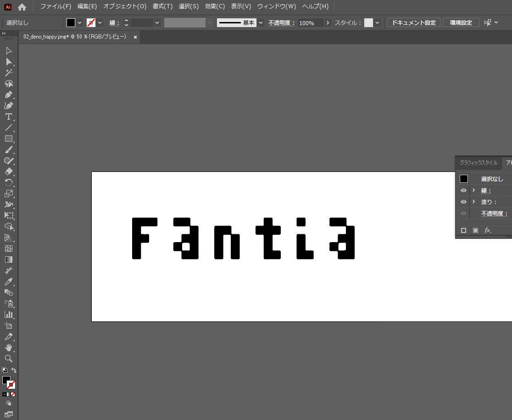
Task: Swap fill and stroke colors
Action: pos(14,370)
